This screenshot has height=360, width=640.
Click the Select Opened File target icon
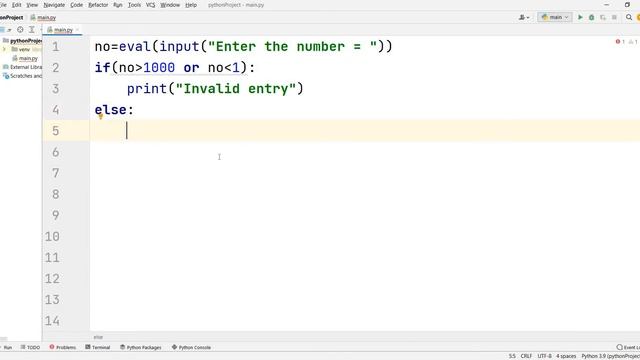20,30
